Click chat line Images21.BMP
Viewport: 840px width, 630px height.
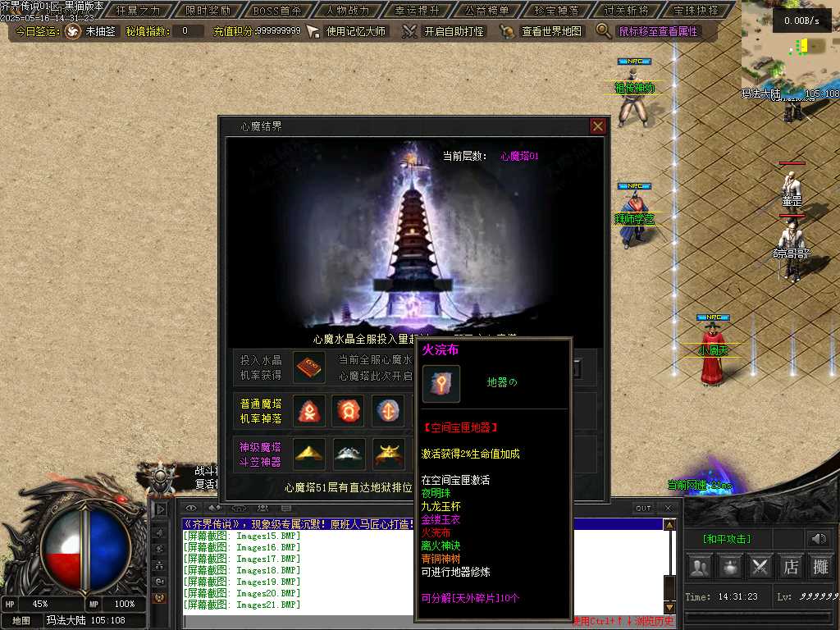tap(242, 605)
